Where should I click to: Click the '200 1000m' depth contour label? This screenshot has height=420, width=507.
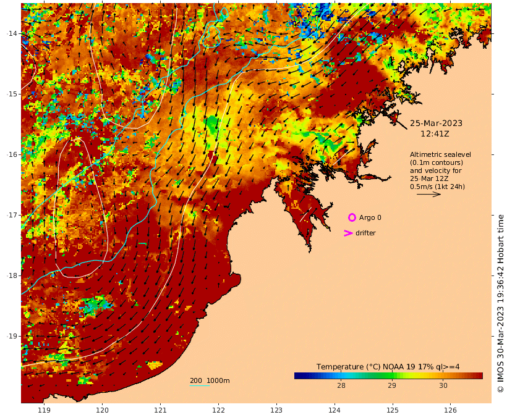pos(210,380)
